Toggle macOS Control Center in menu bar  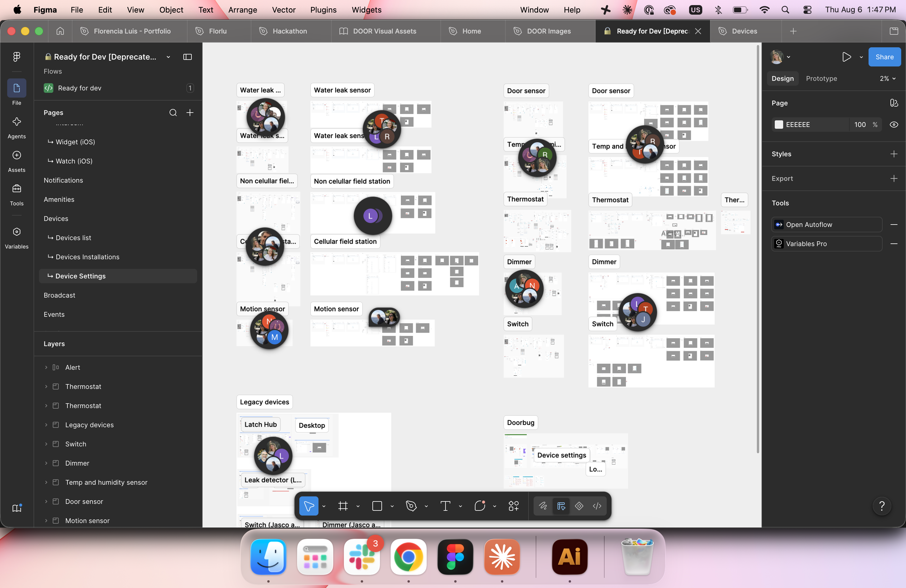(x=807, y=10)
